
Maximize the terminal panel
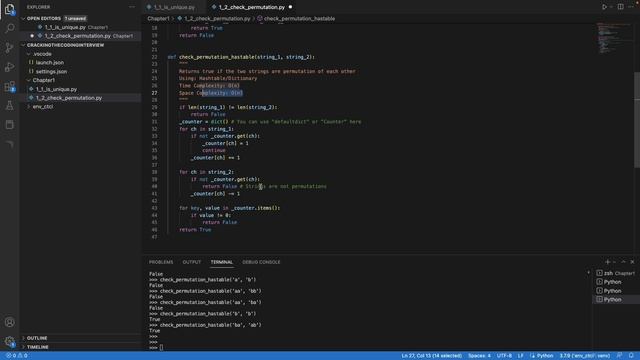[x=623, y=262]
